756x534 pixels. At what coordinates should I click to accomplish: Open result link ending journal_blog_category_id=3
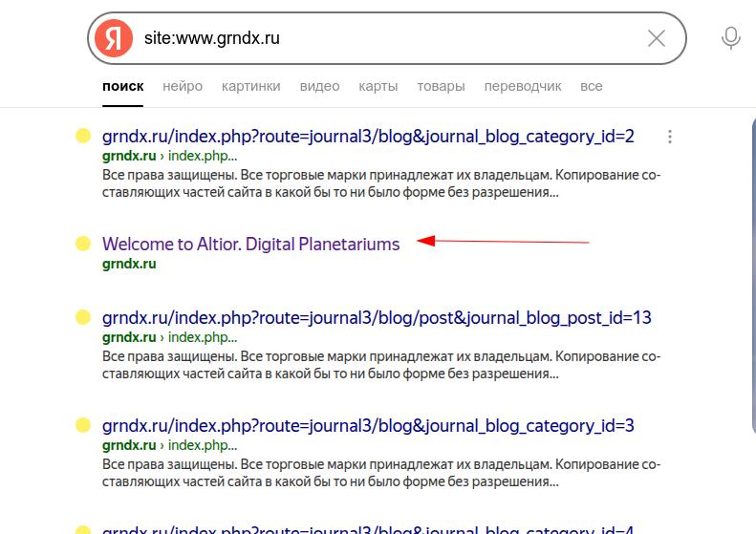[368, 425]
